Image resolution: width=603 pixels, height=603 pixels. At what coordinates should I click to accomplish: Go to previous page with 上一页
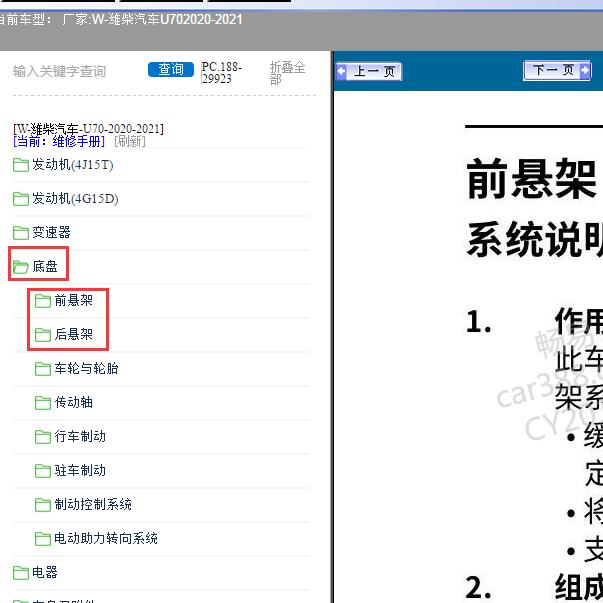(369, 72)
